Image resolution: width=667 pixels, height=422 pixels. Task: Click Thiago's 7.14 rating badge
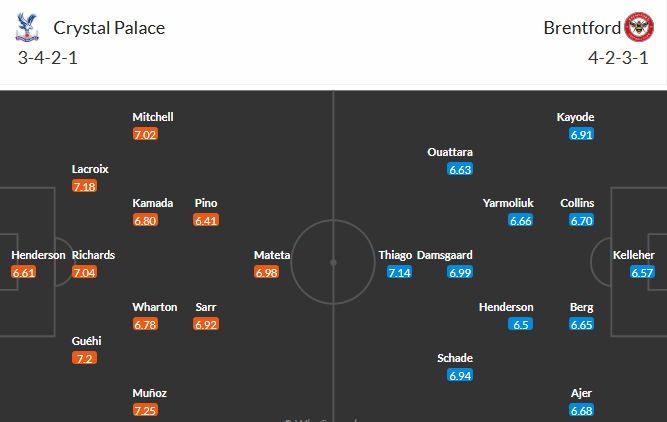click(x=398, y=272)
